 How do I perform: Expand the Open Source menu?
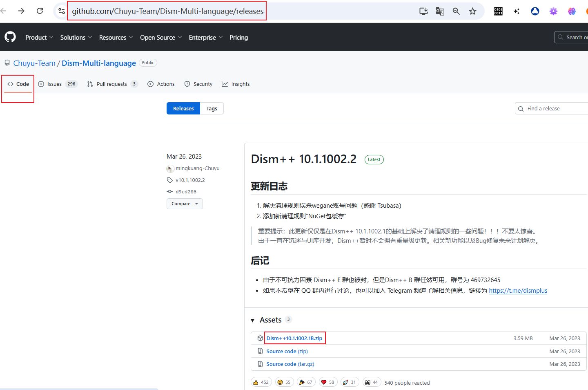pos(160,37)
